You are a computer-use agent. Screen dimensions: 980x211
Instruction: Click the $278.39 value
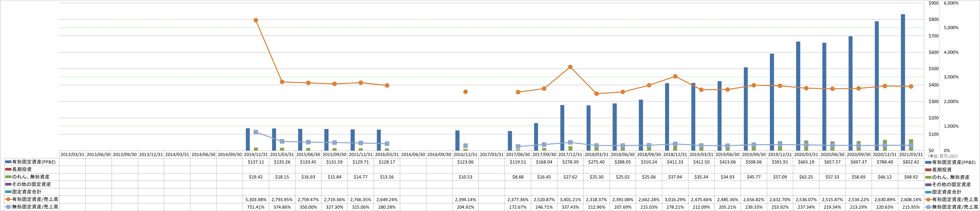tap(570, 162)
